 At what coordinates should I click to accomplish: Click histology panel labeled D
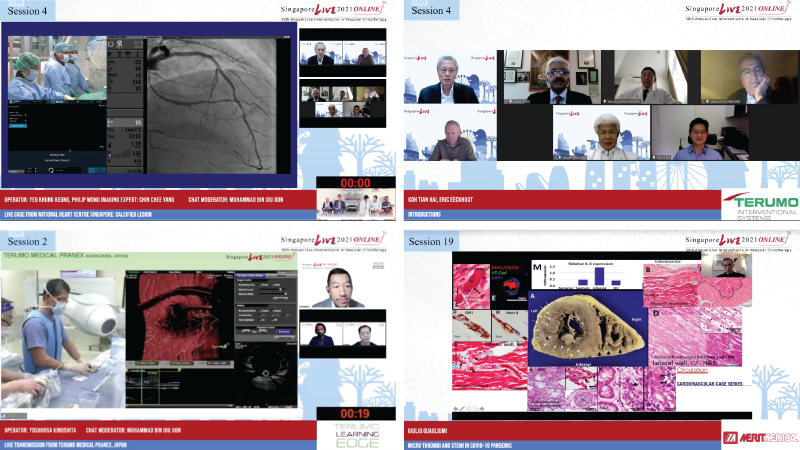click(695, 336)
